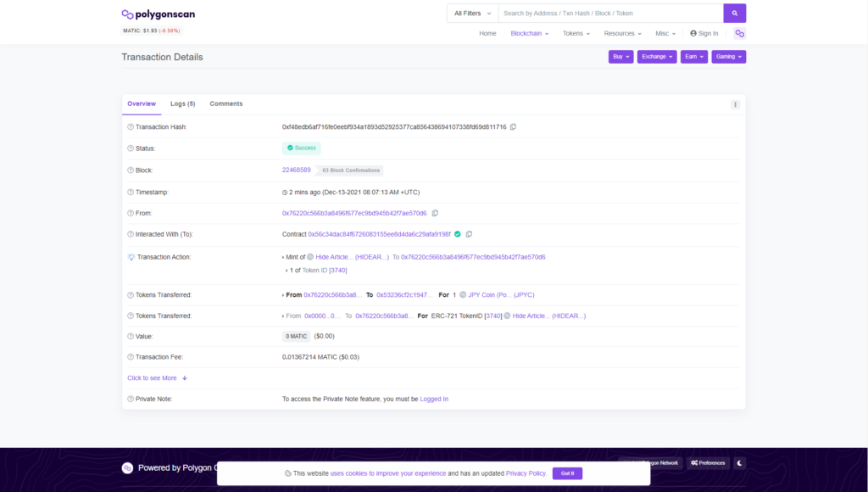Expand the Resources menu
868x492 pixels.
tap(623, 34)
